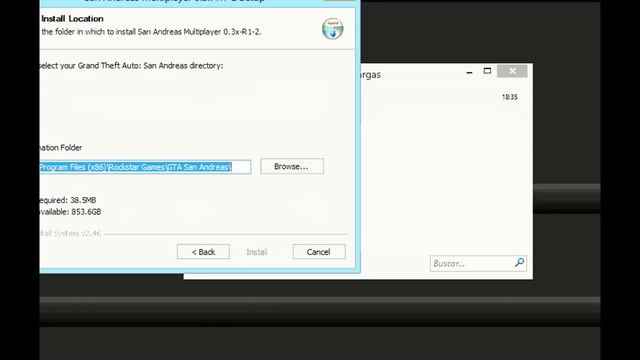This screenshot has height=360, width=640.
Task: Cancel the San Andreas Multiplayer setup
Action: click(319, 252)
